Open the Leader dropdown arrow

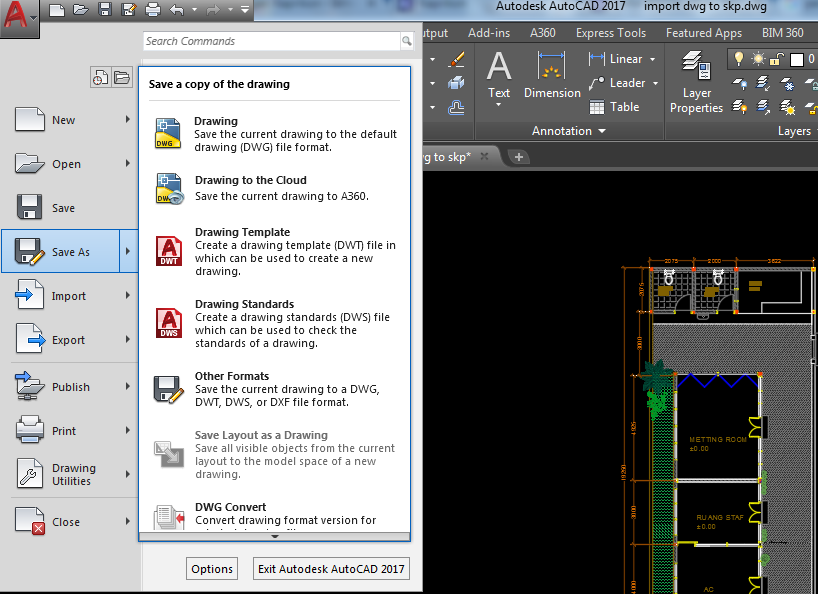coord(655,83)
